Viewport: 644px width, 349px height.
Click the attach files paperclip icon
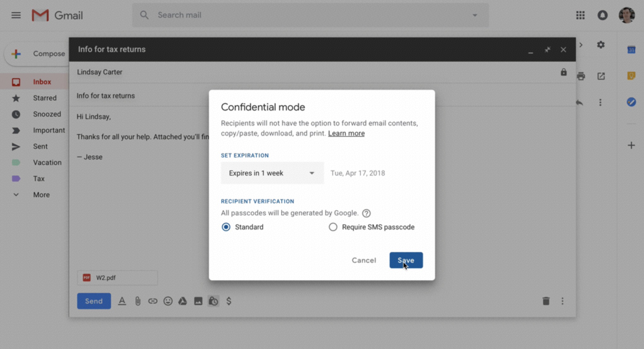coord(138,301)
